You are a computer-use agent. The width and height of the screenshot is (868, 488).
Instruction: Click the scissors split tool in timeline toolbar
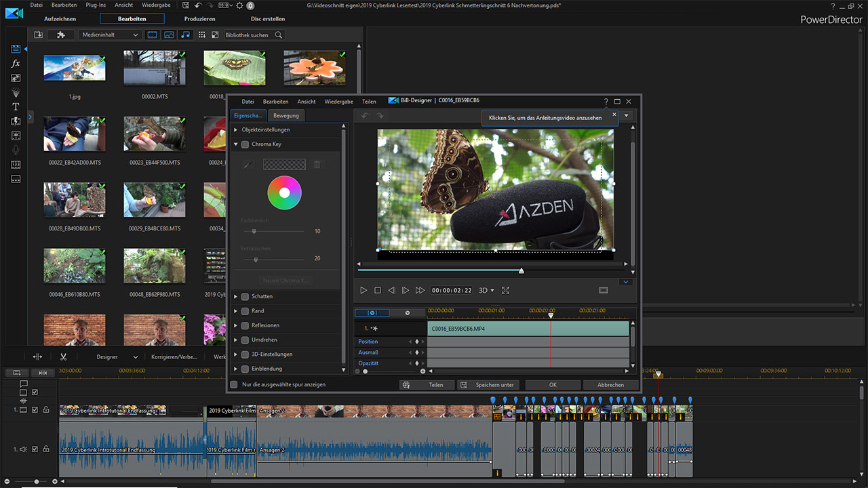[63, 357]
